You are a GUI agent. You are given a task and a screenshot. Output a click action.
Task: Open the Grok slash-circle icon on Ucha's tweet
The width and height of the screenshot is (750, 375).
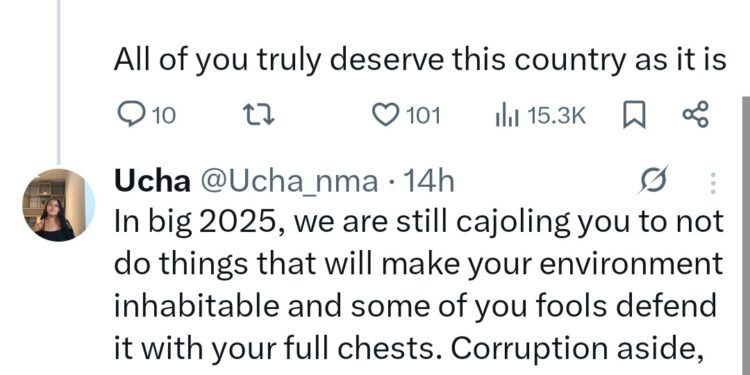pos(653,181)
